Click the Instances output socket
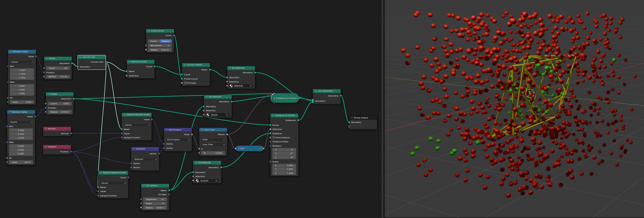The height and width of the screenshot is (218, 644). click(298, 120)
